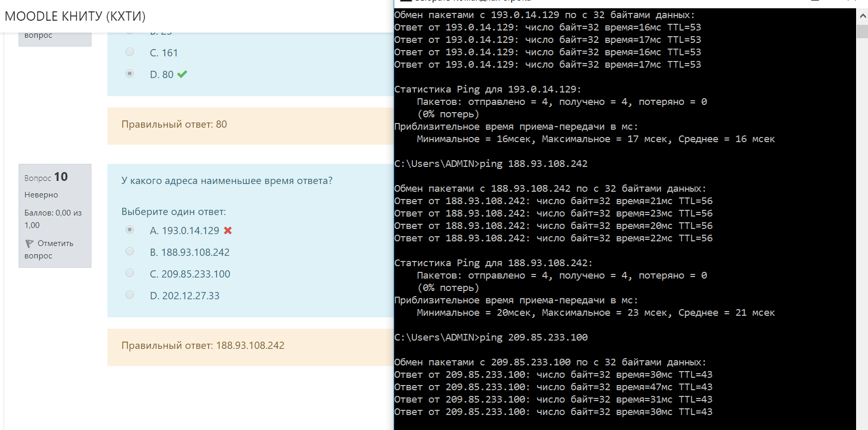Click the command window scrollbar up arrow
Image resolution: width=868 pixels, height=430 pixels.
(862, 16)
